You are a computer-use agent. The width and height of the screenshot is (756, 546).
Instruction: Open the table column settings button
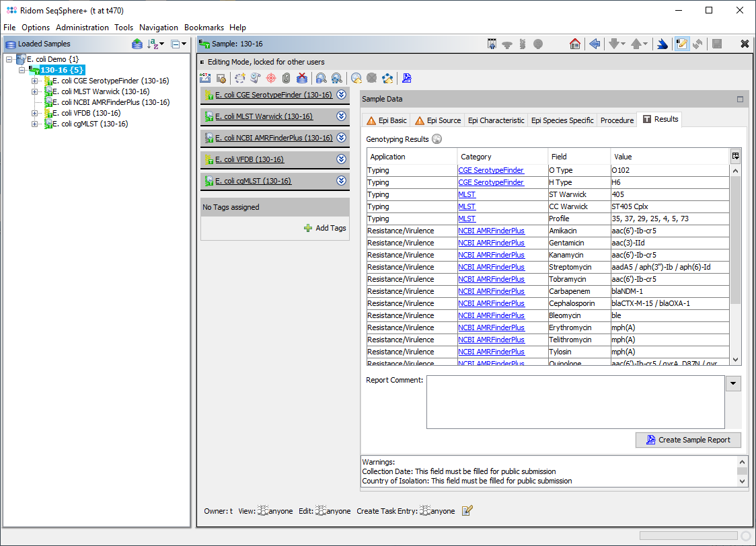[x=736, y=156]
